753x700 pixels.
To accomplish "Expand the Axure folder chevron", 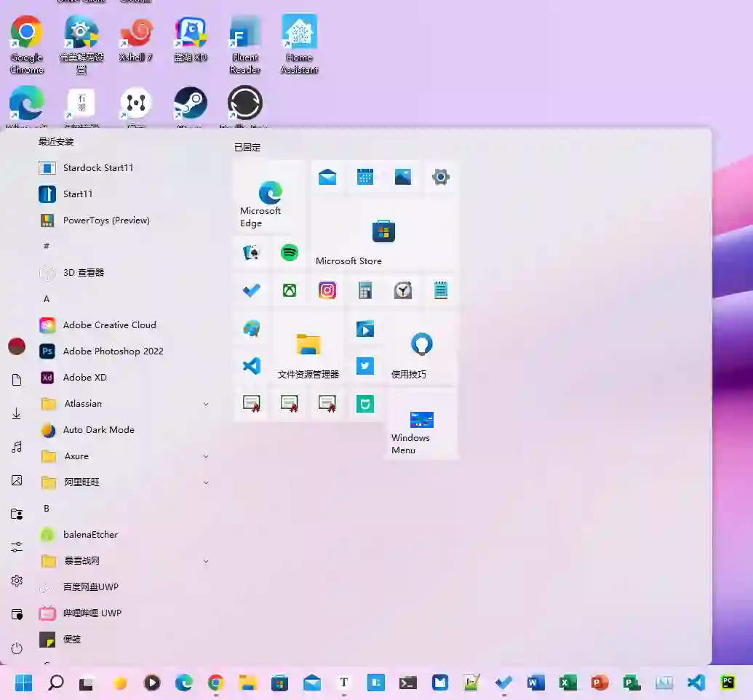I will coord(206,456).
